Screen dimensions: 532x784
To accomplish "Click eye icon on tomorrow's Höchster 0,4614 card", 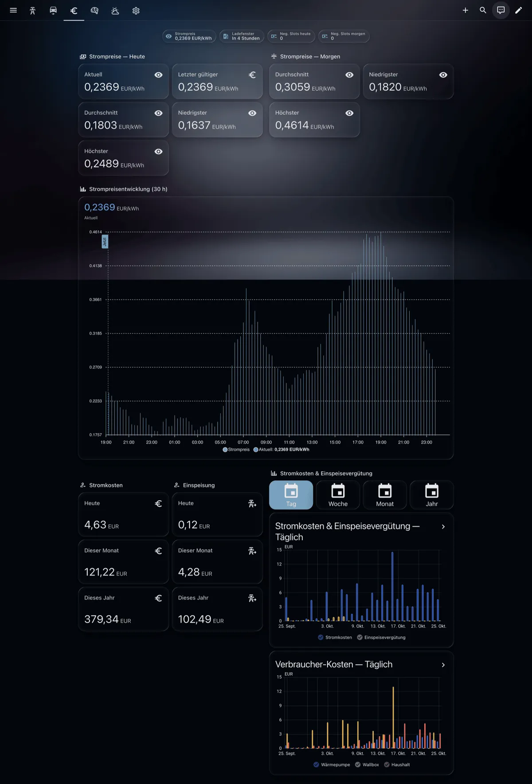I will click(349, 113).
